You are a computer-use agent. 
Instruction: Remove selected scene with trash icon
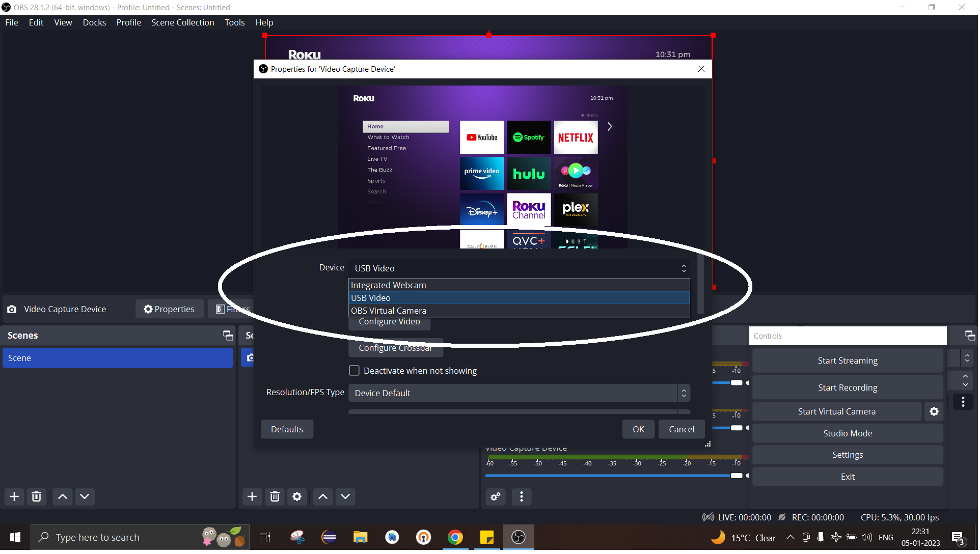tap(37, 497)
